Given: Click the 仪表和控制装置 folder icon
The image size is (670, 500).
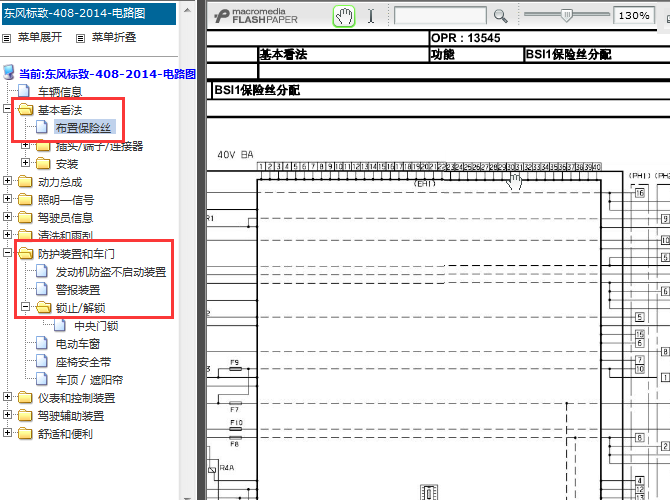Looking at the screenshot, I should (25, 397).
